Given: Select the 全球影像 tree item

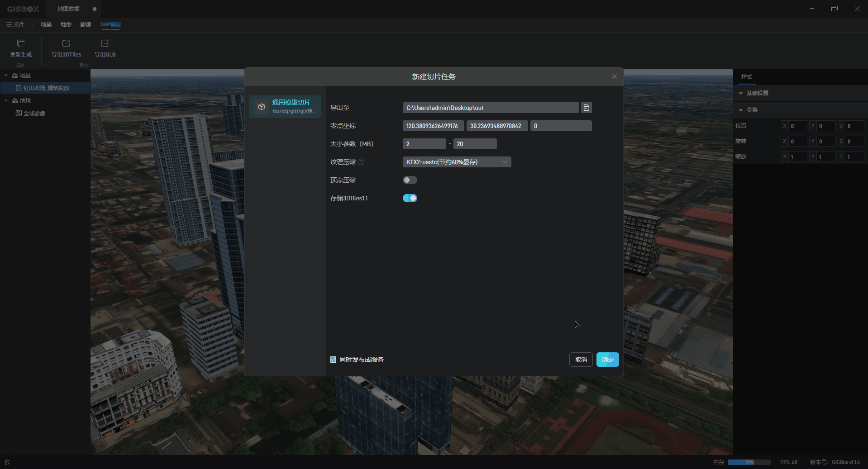Looking at the screenshot, I should pyautogui.click(x=45, y=114).
